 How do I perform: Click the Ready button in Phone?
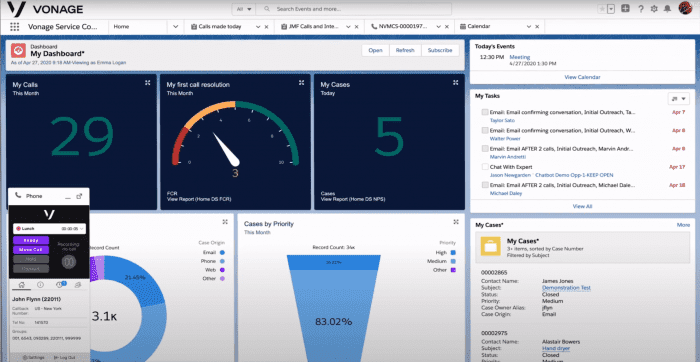(x=31, y=240)
